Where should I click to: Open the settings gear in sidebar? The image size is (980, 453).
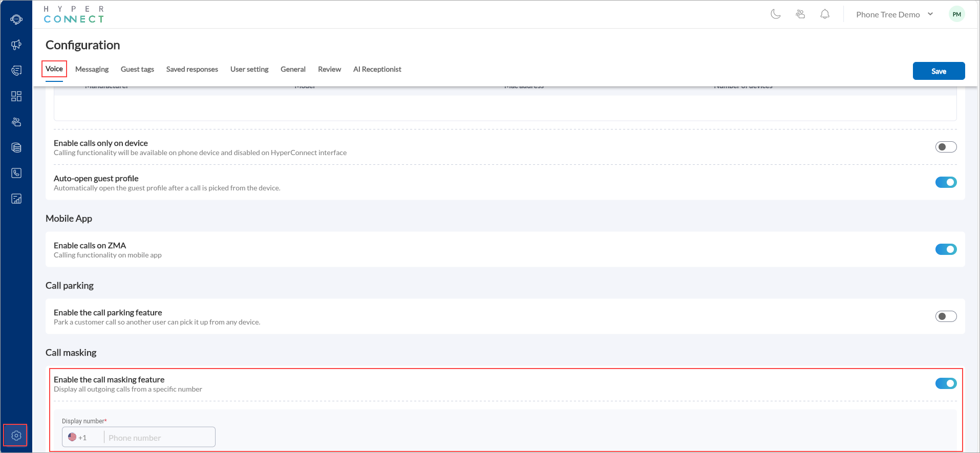(x=16, y=436)
